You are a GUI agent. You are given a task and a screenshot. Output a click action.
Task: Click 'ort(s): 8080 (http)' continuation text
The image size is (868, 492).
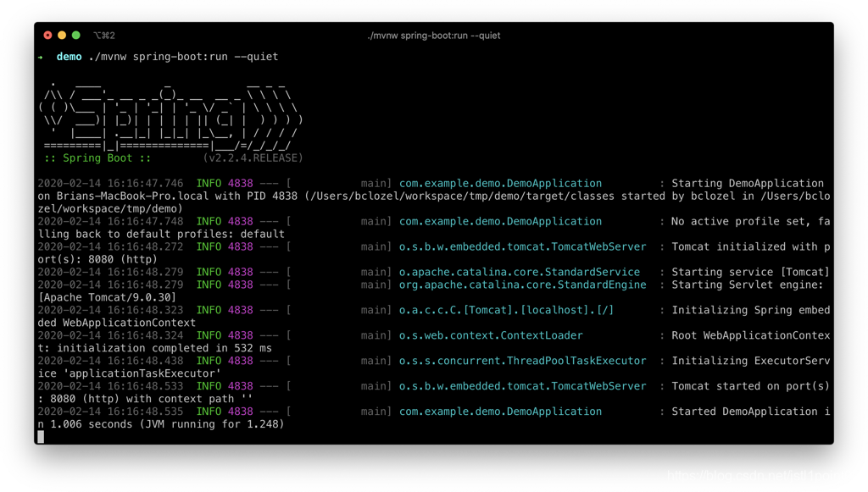point(97,259)
